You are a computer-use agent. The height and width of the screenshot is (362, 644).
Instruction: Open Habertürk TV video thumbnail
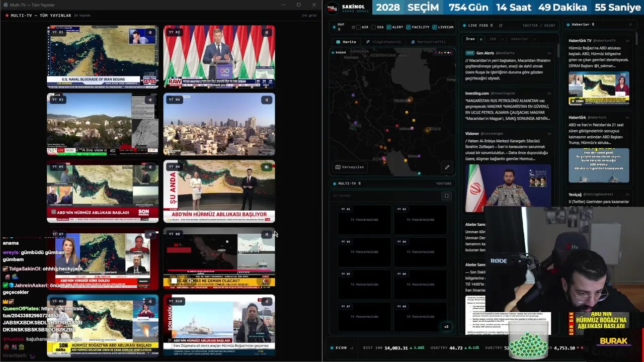pyautogui.click(x=599, y=89)
